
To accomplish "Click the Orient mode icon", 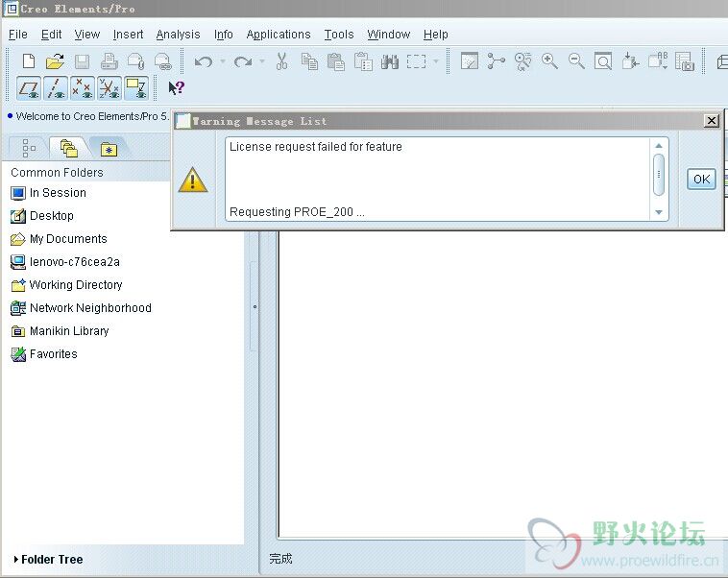I will coord(522,61).
